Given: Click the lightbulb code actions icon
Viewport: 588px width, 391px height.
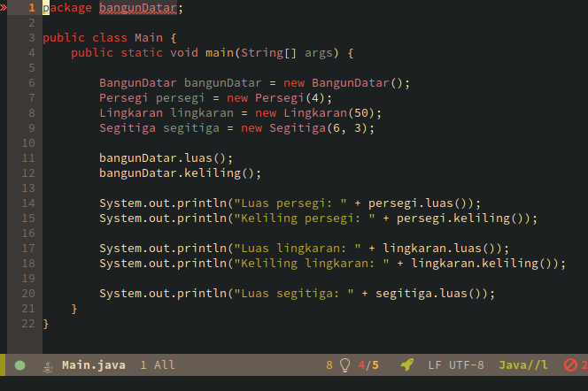Looking at the screenshot, I should tap(345, 364).
